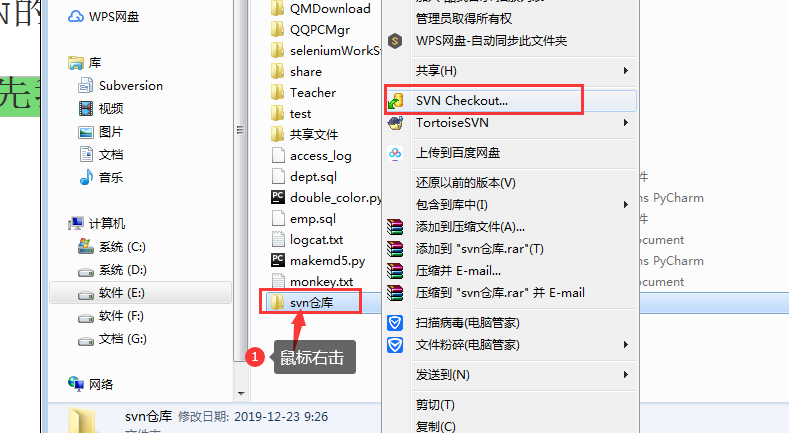Screen dimensions: 789x433
Task: Click the SVN Checkout icon
Action: point(396,101)
